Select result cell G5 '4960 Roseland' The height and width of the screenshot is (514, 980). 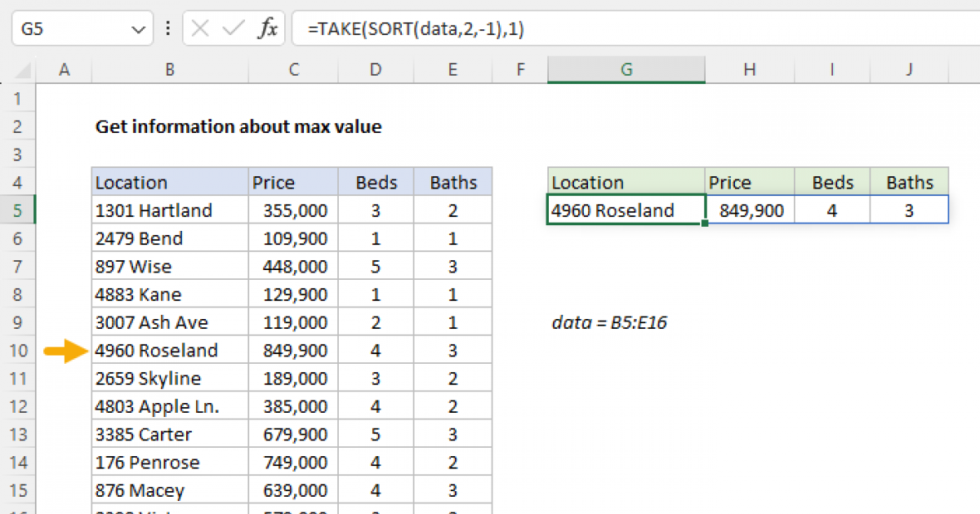(626, 210)
